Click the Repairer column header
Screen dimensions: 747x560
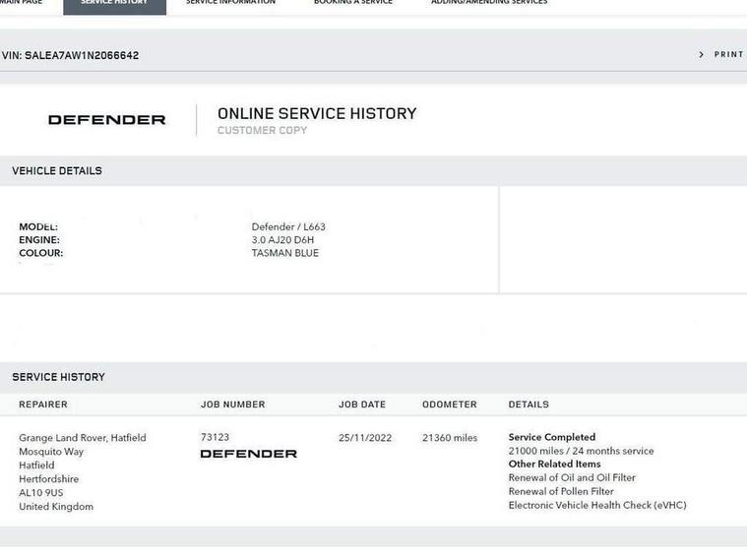pos(43,404)
